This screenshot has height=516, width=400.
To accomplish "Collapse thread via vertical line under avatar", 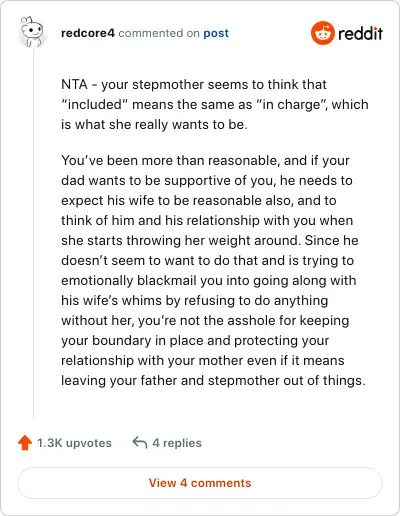I will point(33,235).
